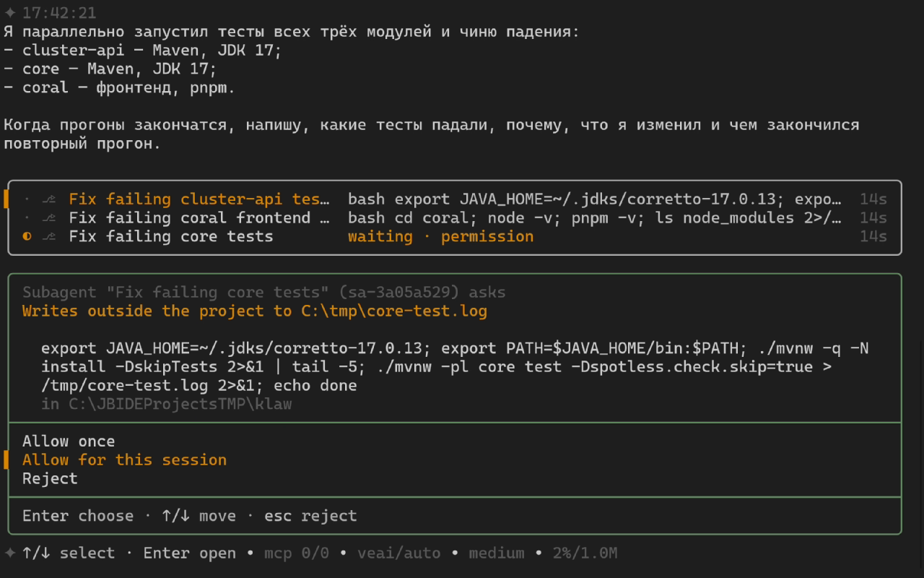Select the Fix failing cluster-api tests subagent row
This screenshot has height=578, width=924.
click(x=455, y=199)
